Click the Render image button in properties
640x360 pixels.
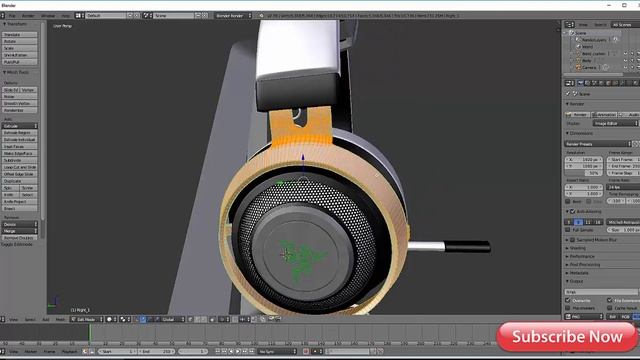pyautogui.click(x=577, y=115)
